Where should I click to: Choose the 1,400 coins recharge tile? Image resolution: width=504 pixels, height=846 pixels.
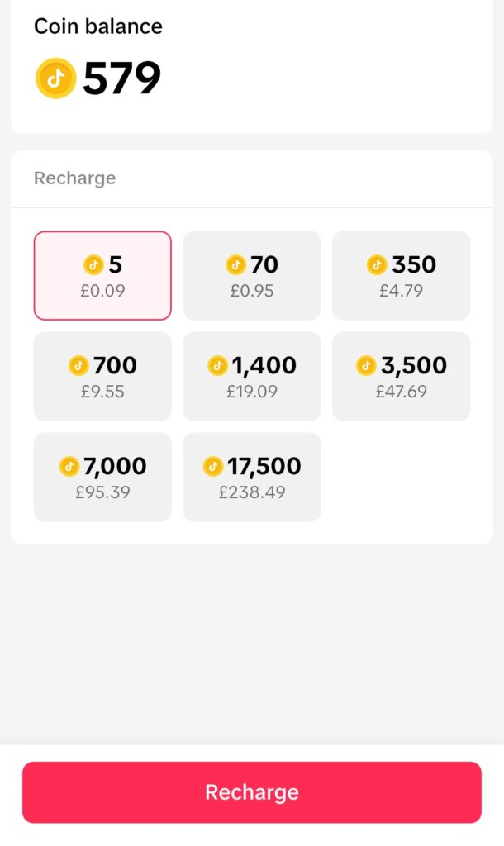(x=251, y=376)
